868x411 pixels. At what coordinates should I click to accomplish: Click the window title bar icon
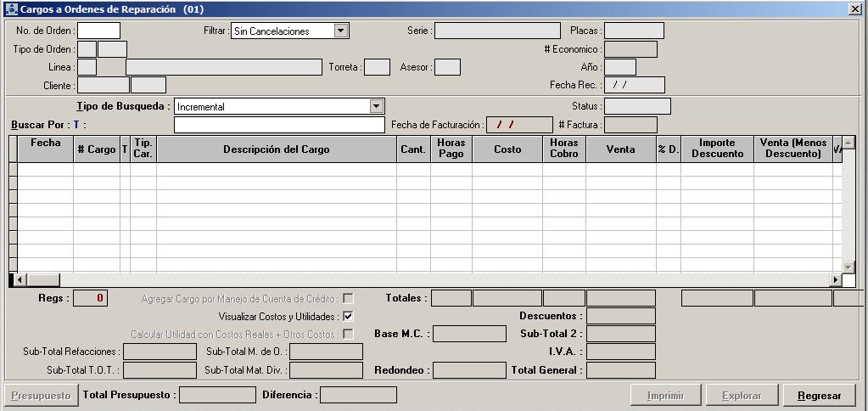(x=10, y=8)
